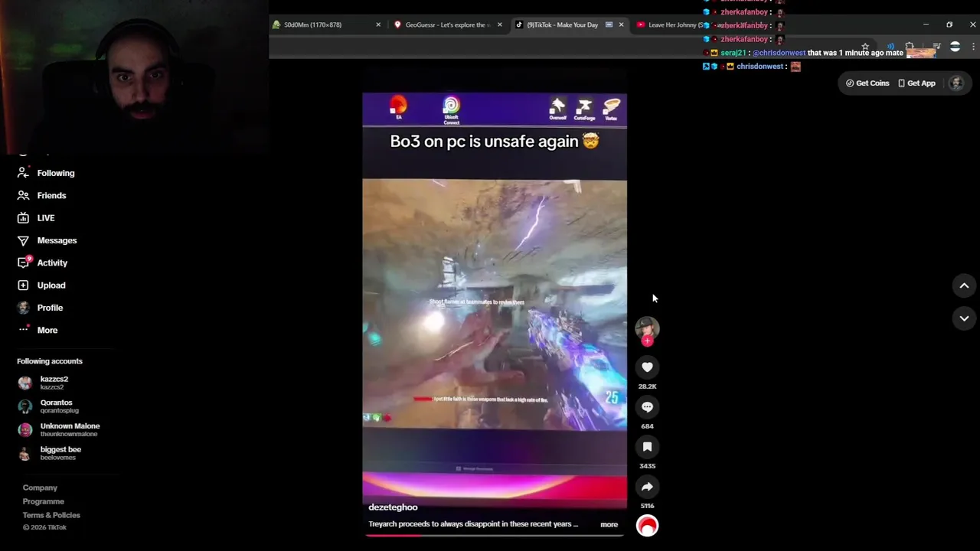The height and width of the screenshot is (551, 980).
Task: Open the kazzcs2 following account
Action: (54, 383)
